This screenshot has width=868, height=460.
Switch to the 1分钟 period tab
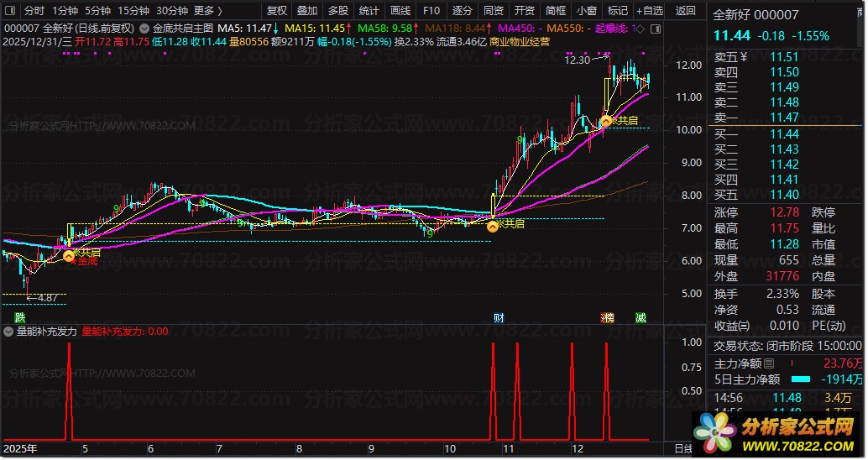pyautogui.click(x=65, y=11)
